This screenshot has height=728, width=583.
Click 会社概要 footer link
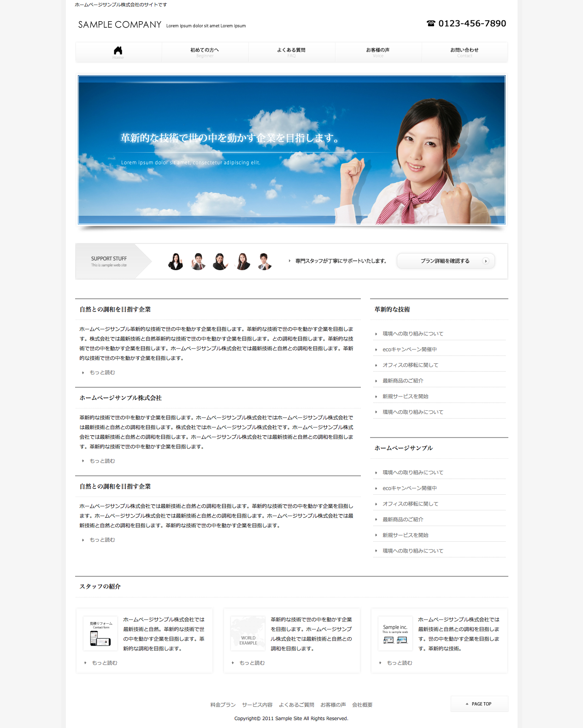(x=362, y=705)
